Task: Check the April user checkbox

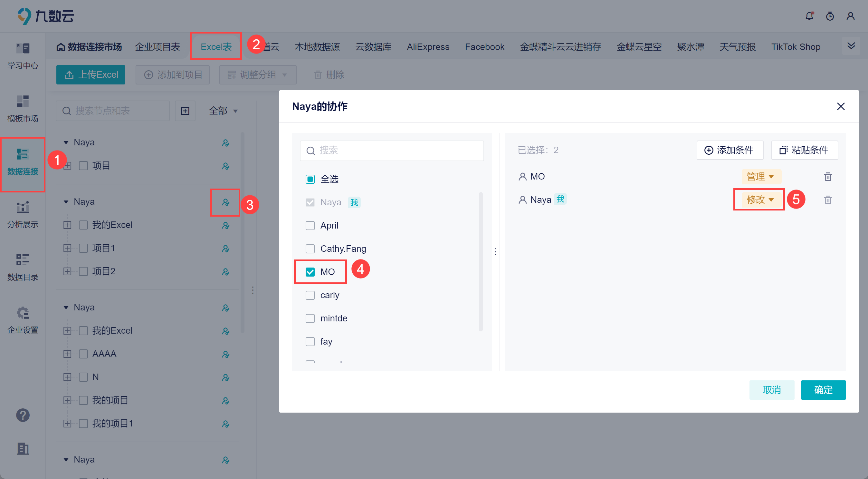Action: [310, 225]
